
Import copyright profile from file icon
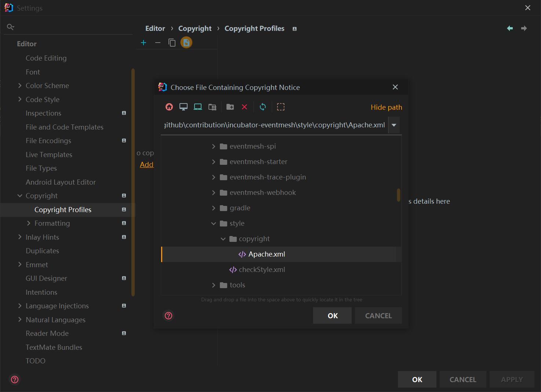[186, 43]
